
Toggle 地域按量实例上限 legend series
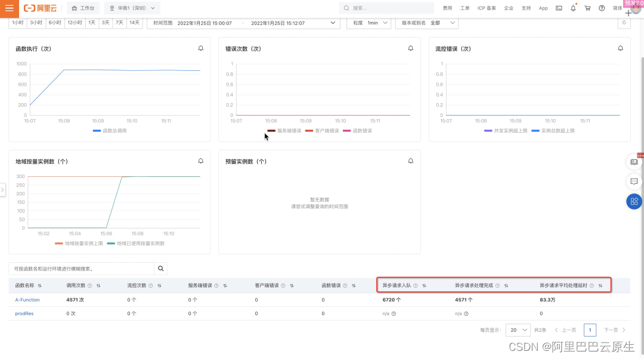(79, 244)
